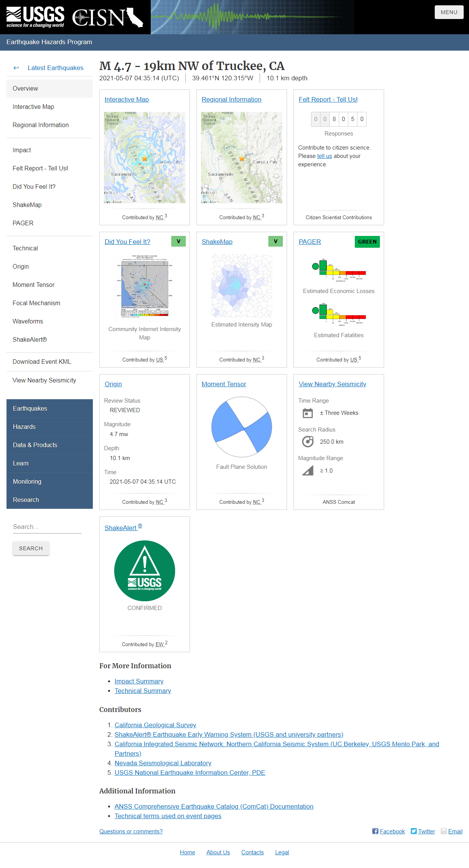Share the event via Twitter icon
469x868 pixels.
(x=414, y=831)
